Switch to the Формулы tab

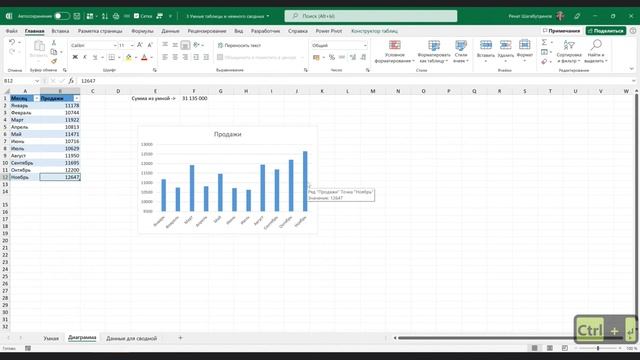coord(142,31)
